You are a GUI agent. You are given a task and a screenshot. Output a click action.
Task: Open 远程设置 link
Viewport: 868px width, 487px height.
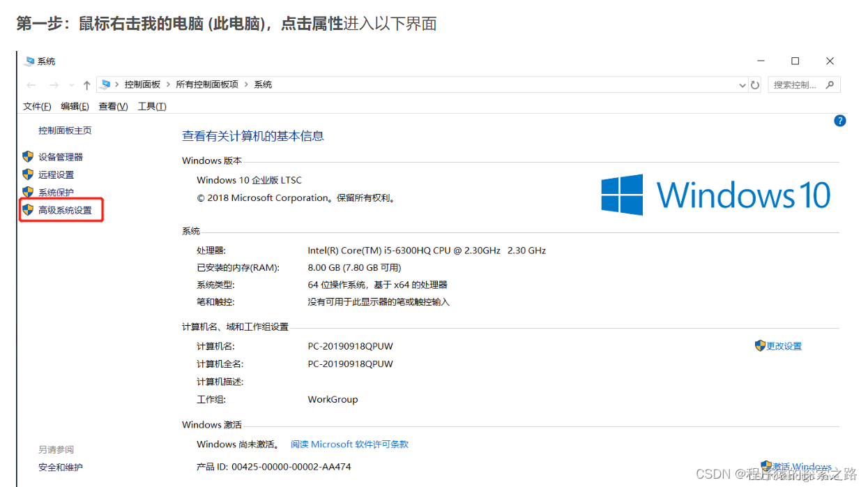coord(56,174)
